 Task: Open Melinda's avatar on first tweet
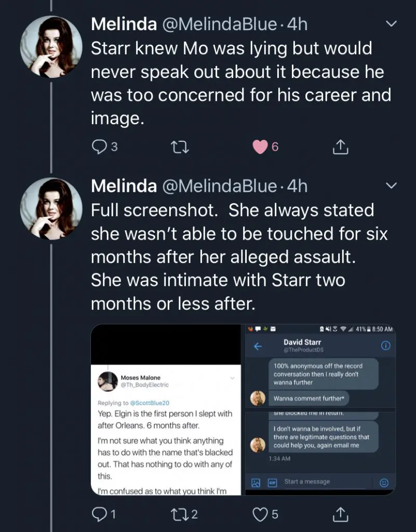coord(51,47)
